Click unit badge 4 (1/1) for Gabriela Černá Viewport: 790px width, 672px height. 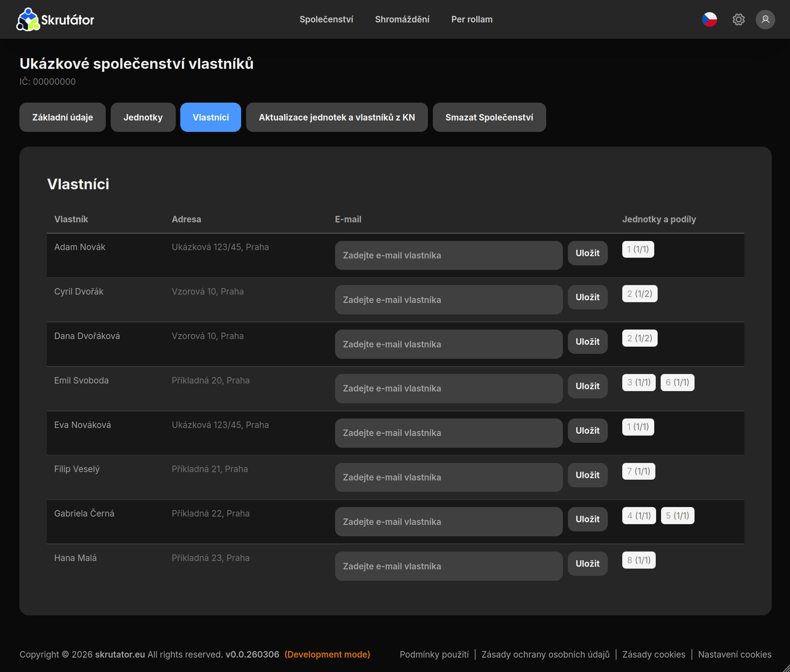[x=639, y=515]
